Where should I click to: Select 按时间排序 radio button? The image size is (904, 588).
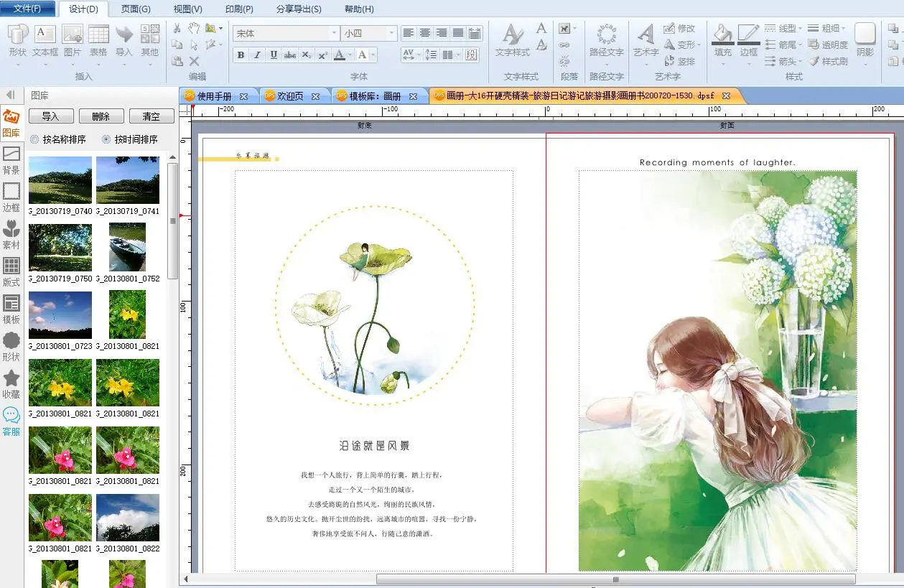pos(107,139)
